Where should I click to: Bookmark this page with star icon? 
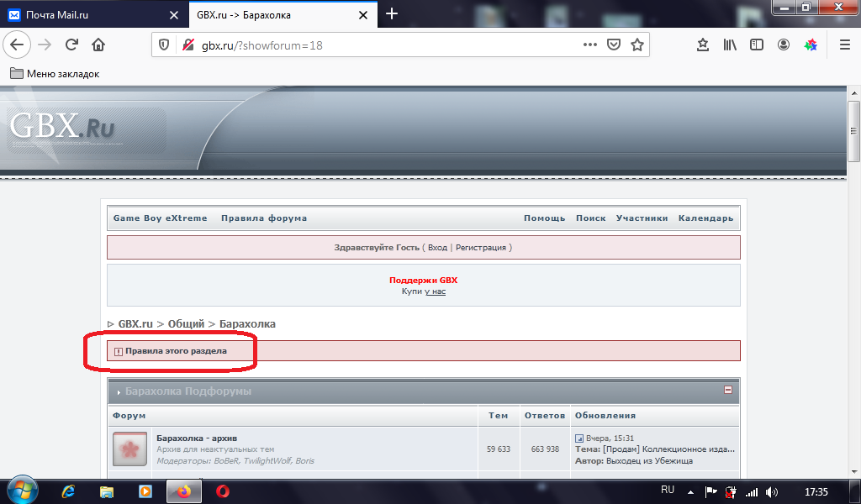637,45
